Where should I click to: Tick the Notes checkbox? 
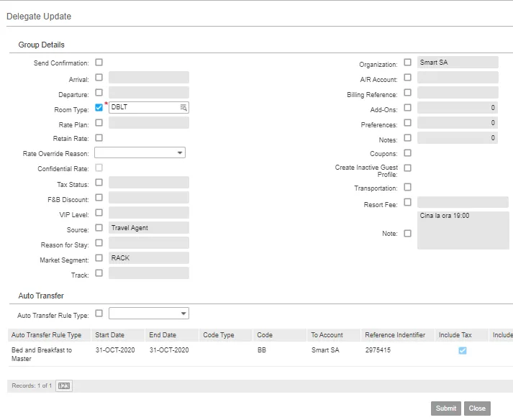[x=407, y=137]
